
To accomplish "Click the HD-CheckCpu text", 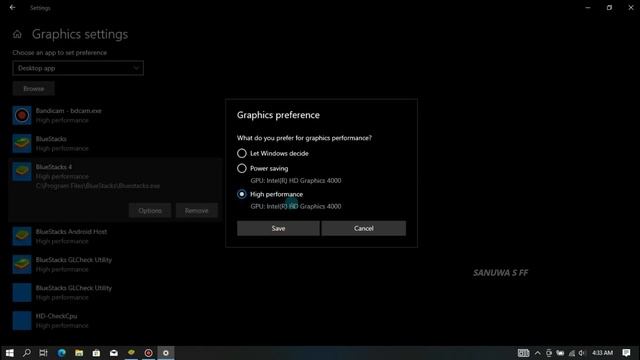I will (x=56, y=316).
